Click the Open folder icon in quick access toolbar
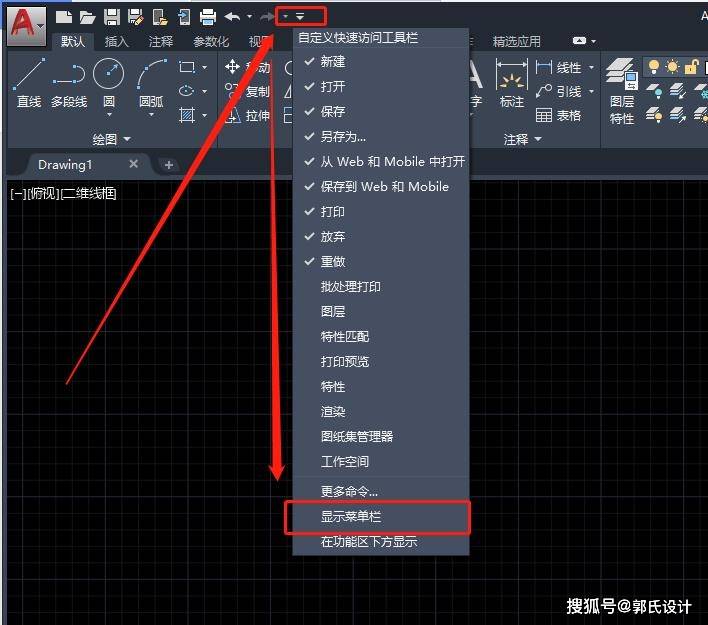 coord(87,18)
